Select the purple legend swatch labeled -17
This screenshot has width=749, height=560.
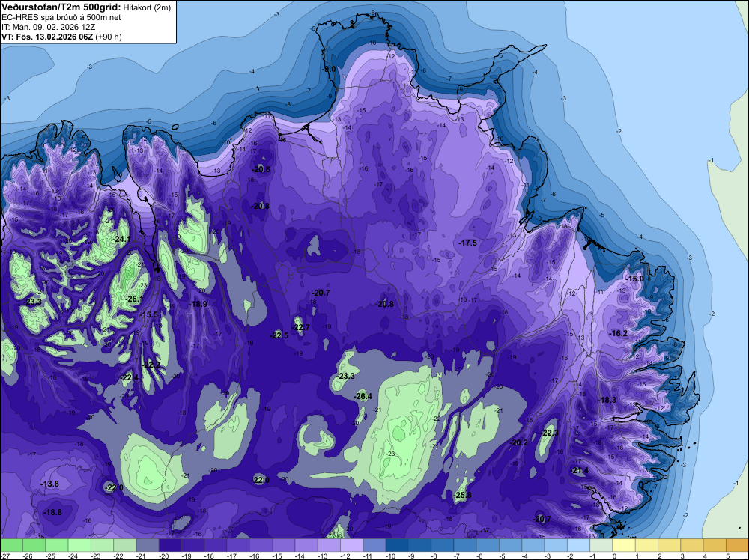click(238, 545)
